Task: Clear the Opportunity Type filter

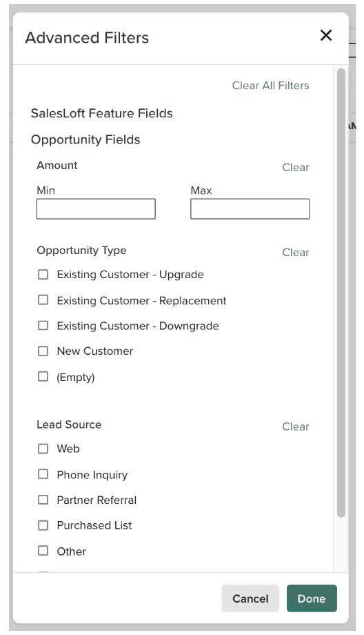Action: 296,253
